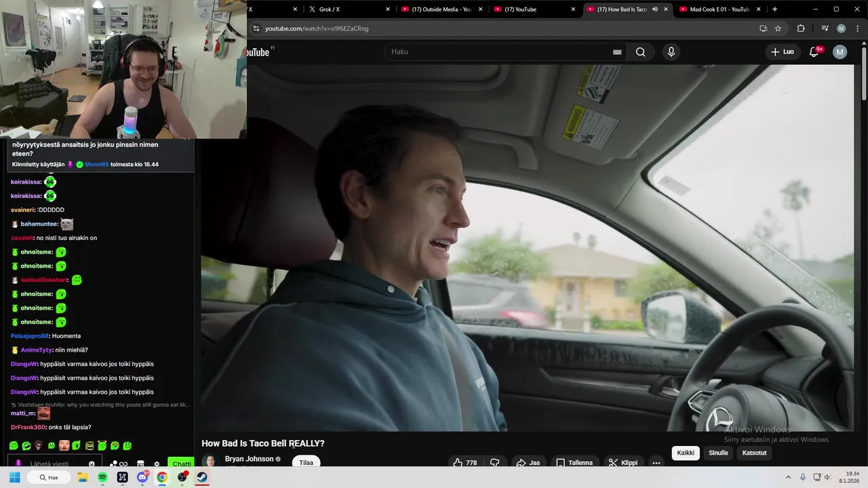
Task: Click MonniRS username in pinned message
Action: 97,164
